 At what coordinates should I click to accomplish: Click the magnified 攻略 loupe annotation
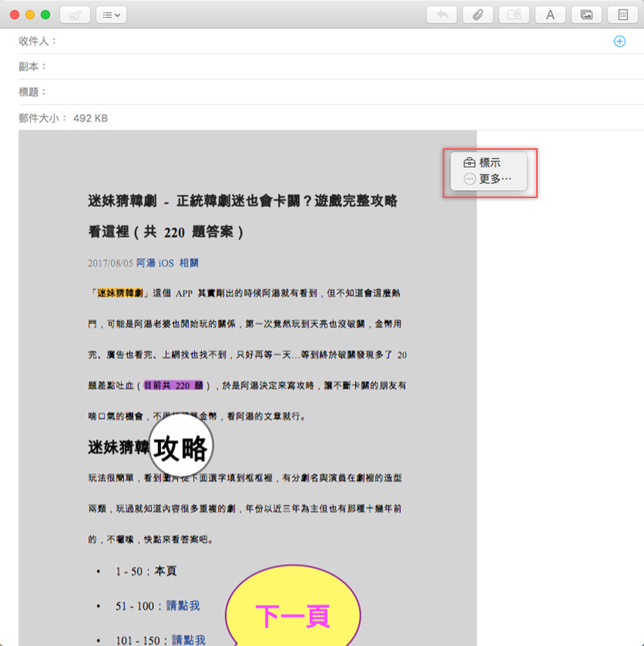181,446
